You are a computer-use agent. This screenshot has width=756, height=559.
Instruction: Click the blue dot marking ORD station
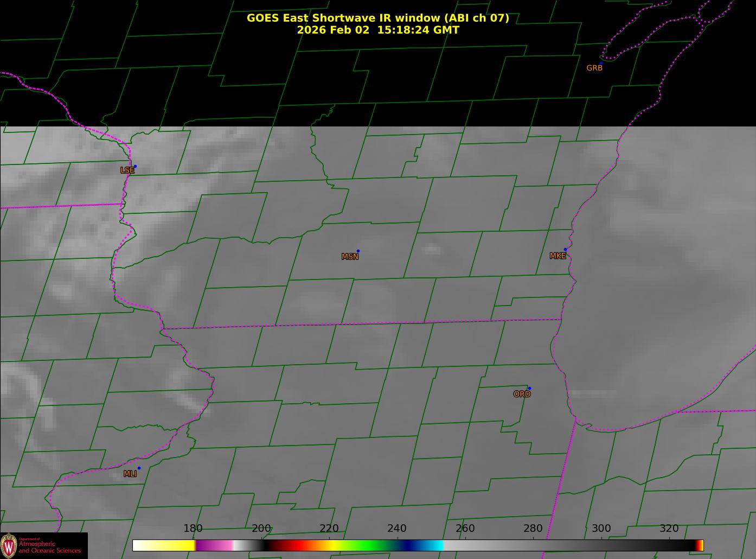click(x=529, y=389)
